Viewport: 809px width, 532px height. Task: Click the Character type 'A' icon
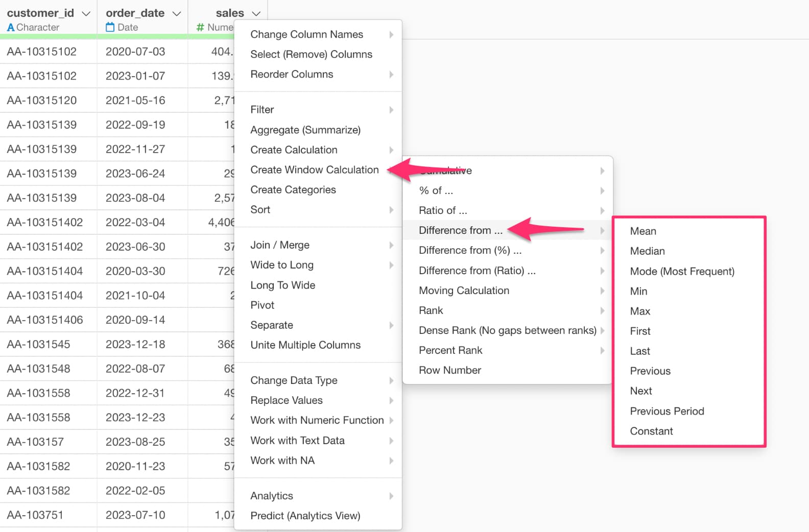point(11,28)
